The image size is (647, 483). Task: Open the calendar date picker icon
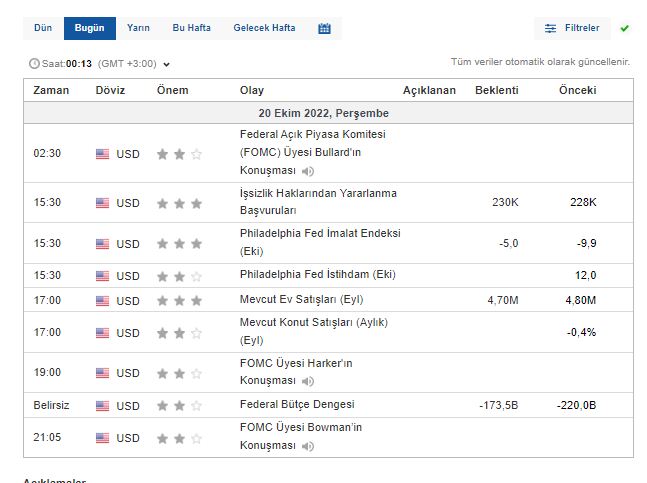[324, 28]
